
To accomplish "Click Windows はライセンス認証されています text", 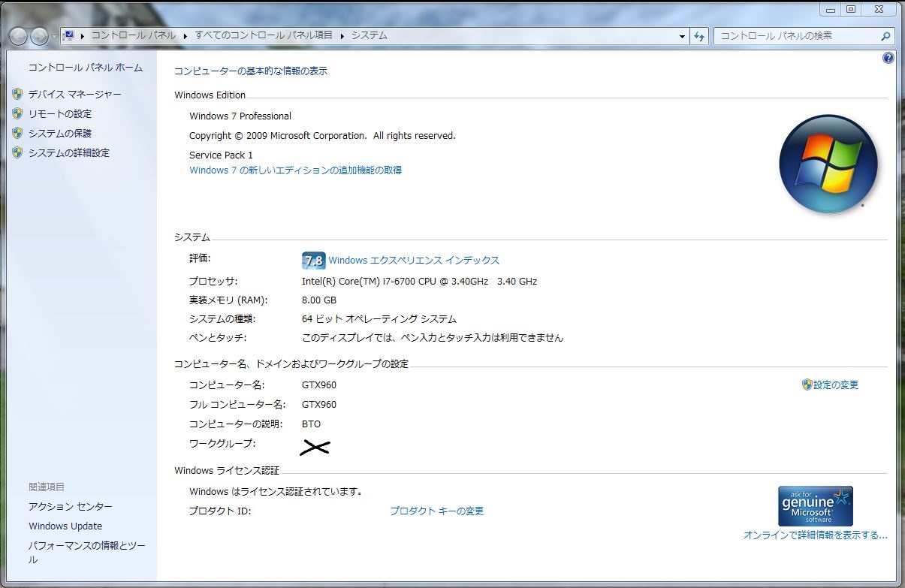I will 276,492.
